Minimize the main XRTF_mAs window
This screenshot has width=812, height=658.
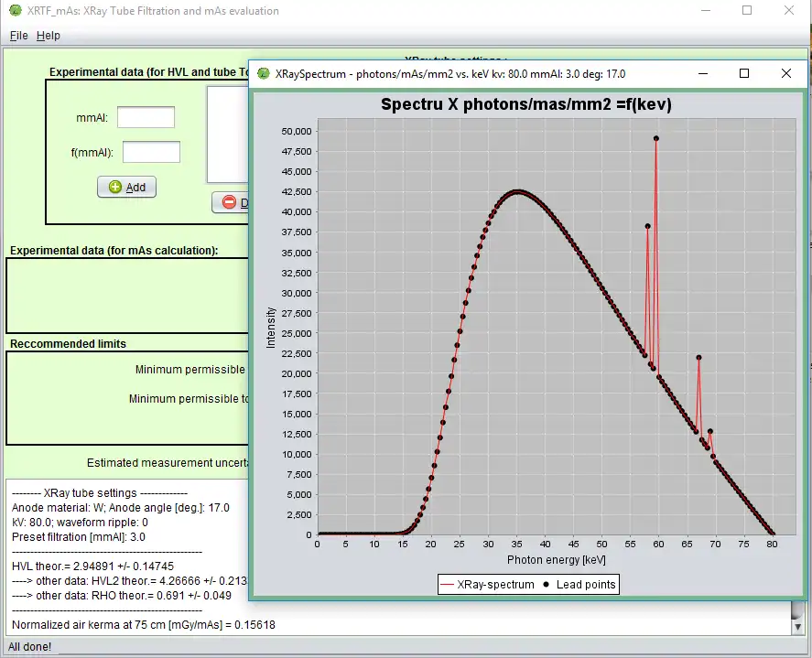pyautogui.click(x=705, y=11)
